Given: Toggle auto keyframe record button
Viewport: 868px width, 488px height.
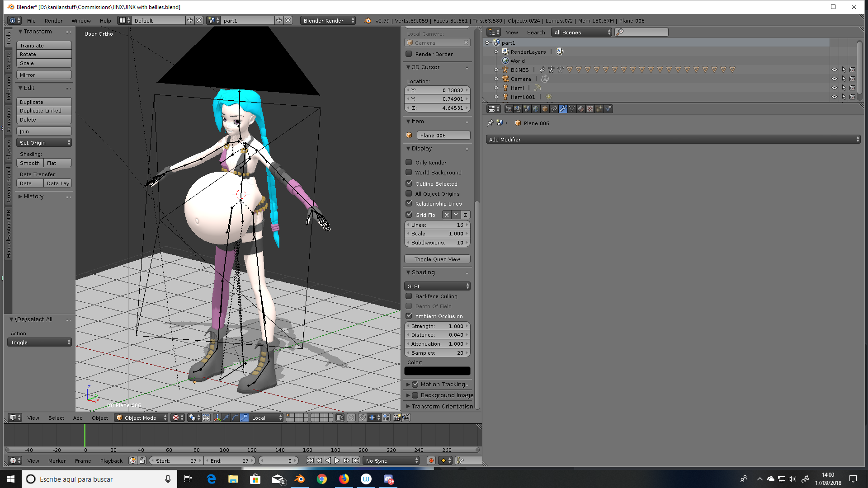Looking at the screenshot, I should (431, 460).
